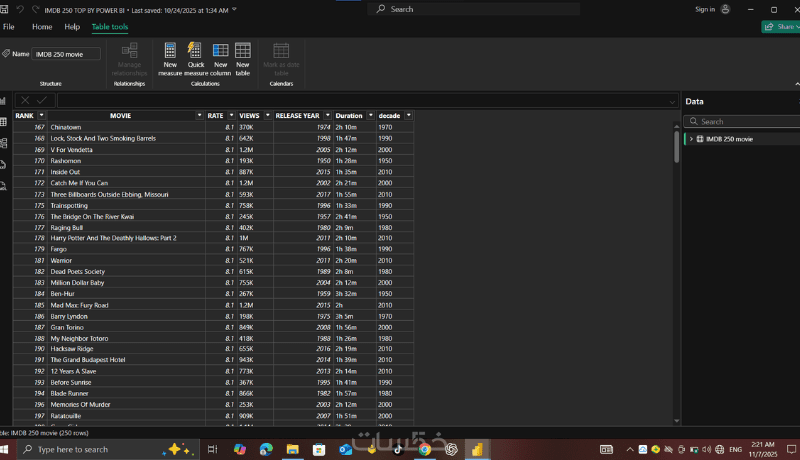
Task: Click the Power BI taskbar icon
Action: pos(477,449)
